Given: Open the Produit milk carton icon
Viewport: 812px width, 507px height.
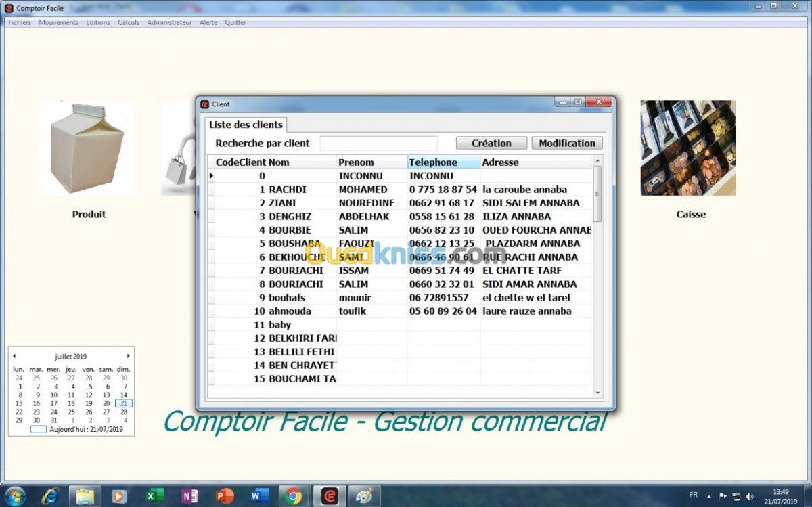Looking at the screenshot, I should coord(87,148).
